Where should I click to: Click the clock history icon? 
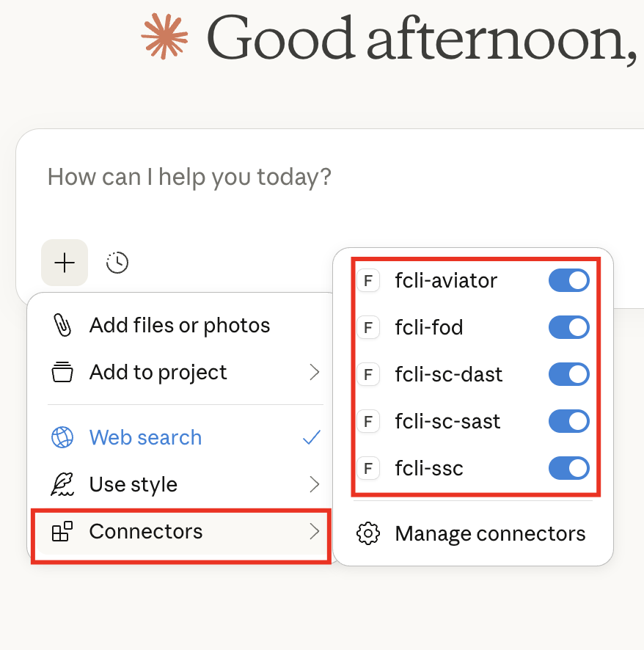(117, 262)
